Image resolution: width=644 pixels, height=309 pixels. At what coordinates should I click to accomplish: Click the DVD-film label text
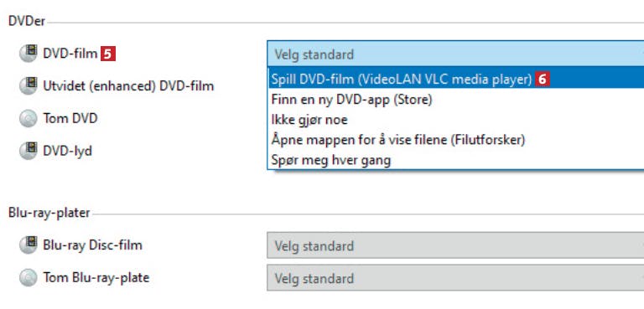pyautogui.click(x=70, y=54)
